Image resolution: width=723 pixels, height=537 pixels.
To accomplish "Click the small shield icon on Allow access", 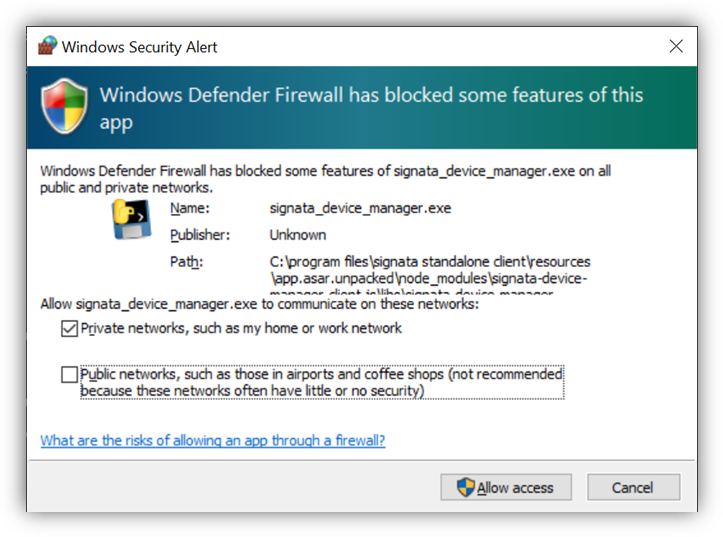I will pyautogui.click(x=465, y=487).
